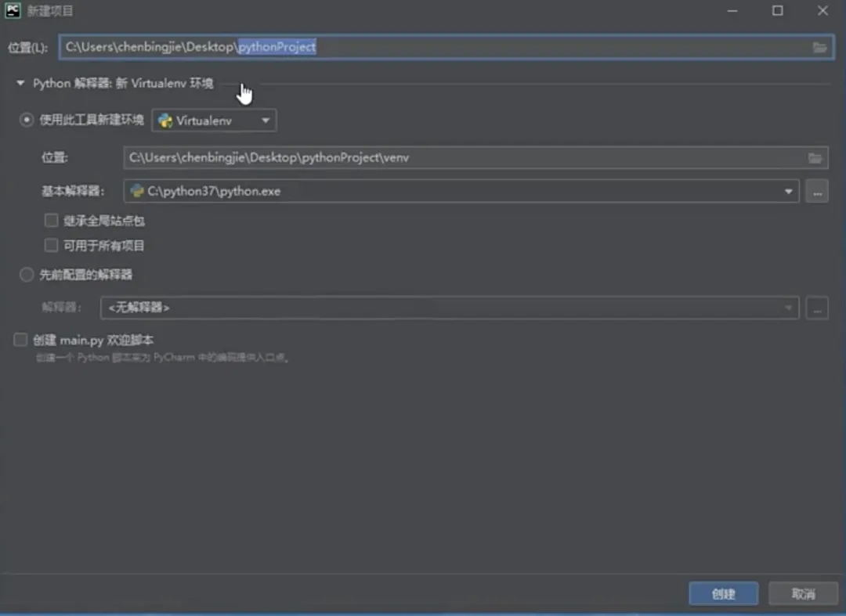This screenshot has height=616, width=846.
Task: Click the ellipsis button beside the no-interpreter field
Action: [817, 308]
